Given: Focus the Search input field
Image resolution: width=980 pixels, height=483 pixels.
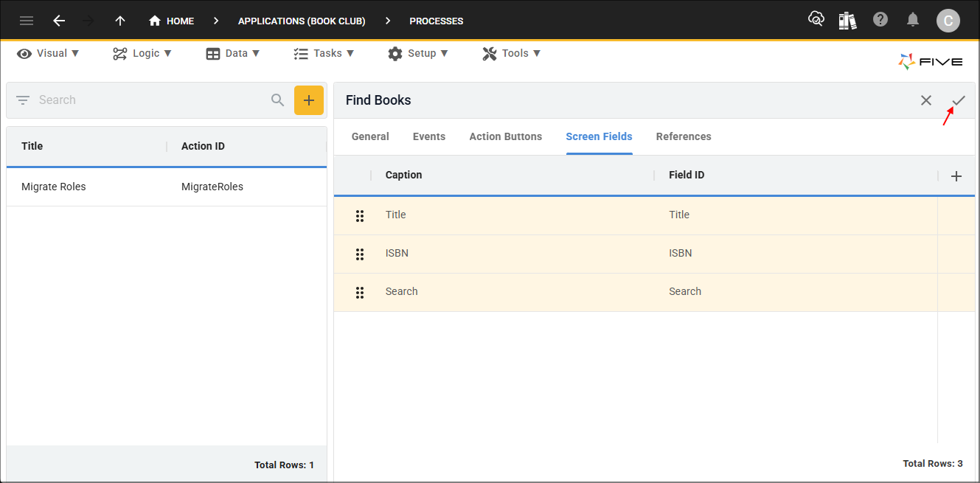Looking at the screenshot, I should (x=151, y=100).
